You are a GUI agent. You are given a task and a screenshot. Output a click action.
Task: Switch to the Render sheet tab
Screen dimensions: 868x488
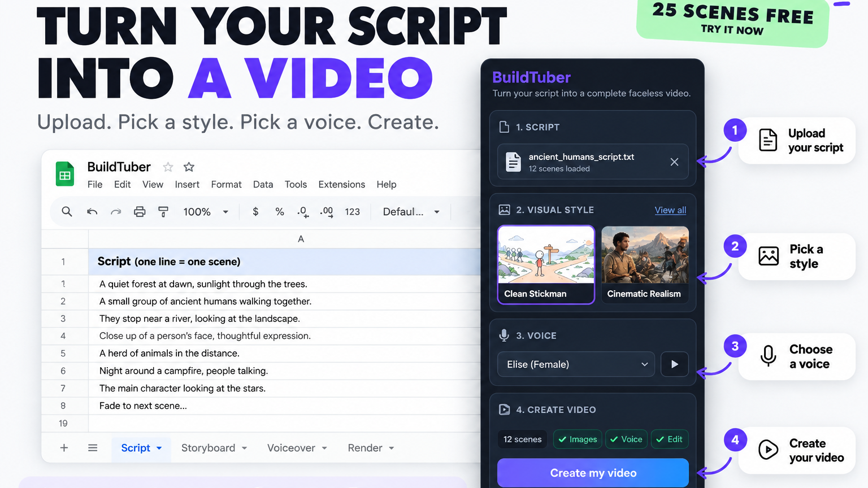pyautogui.click(x=365, y=448)
